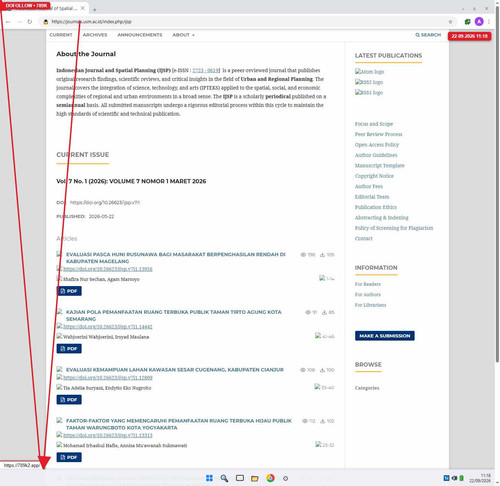Bookmark this page with the star icon
This screenshot has width=500, height=486.
pos(450,22)
